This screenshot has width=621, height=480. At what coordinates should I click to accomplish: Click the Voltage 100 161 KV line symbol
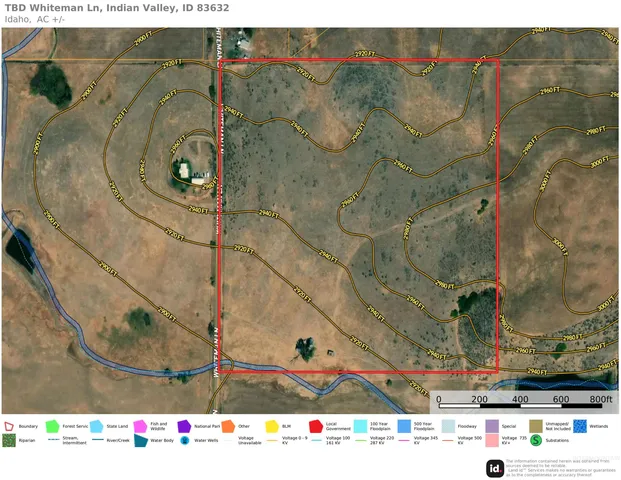pos(316,440)
